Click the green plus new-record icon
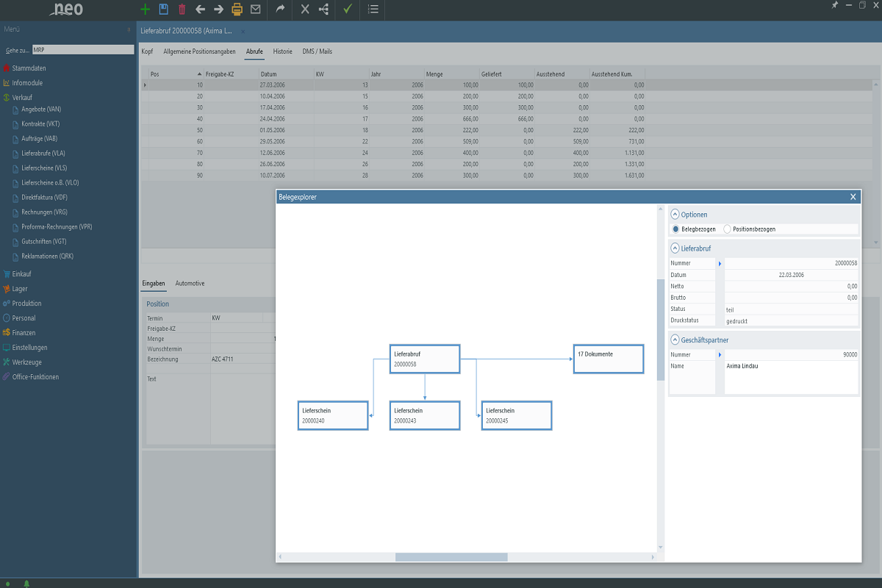This screenshot has height=588, width=882. point(145,10)
